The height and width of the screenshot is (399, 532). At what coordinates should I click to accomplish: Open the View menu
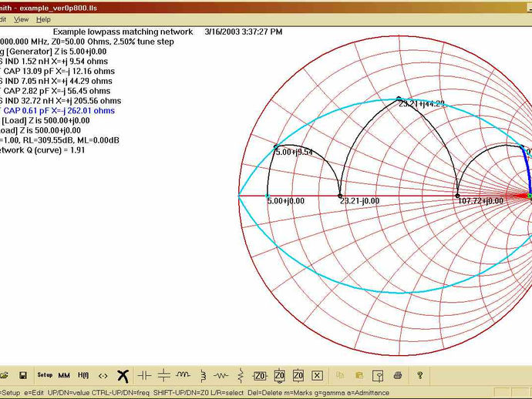pos(21,20)
